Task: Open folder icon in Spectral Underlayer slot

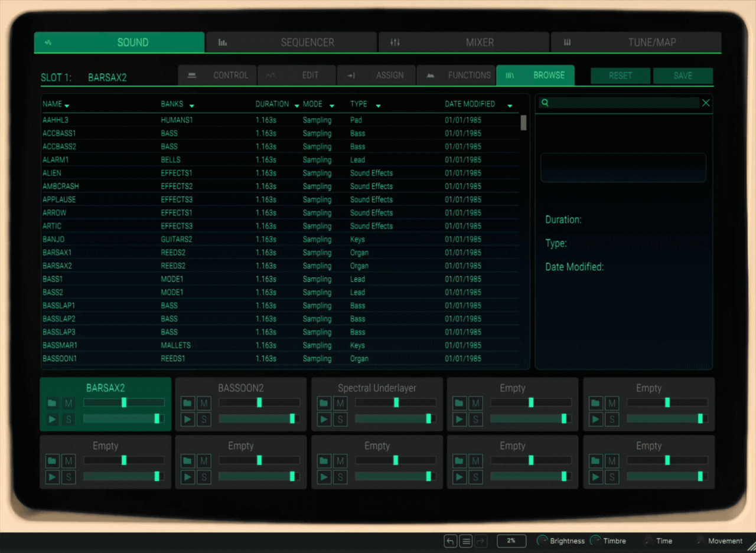Action: point(324,403)
